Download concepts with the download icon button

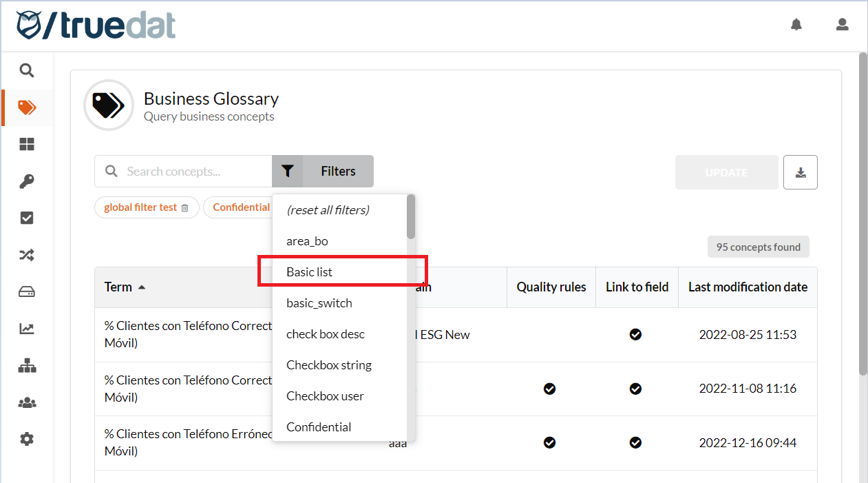tap(800, 172)
